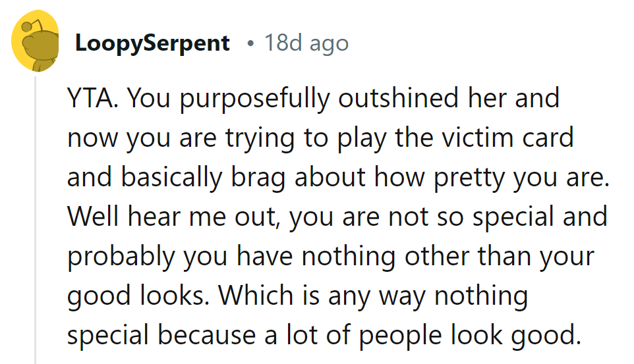Click the dot separator before the timestamp

pos(250,44)
